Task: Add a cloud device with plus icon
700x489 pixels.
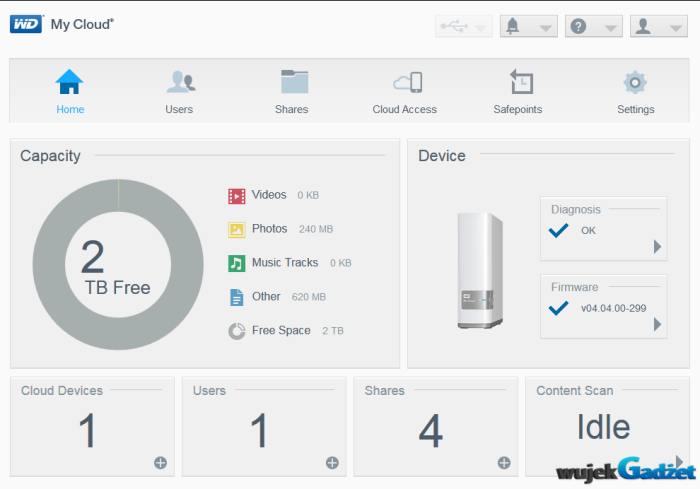Action: 160,462
